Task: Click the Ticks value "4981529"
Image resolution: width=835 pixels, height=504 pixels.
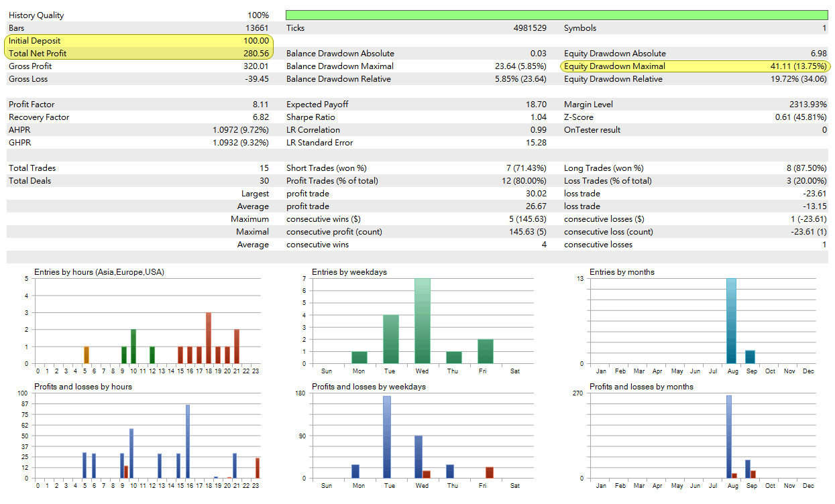Action: point(529,28)
